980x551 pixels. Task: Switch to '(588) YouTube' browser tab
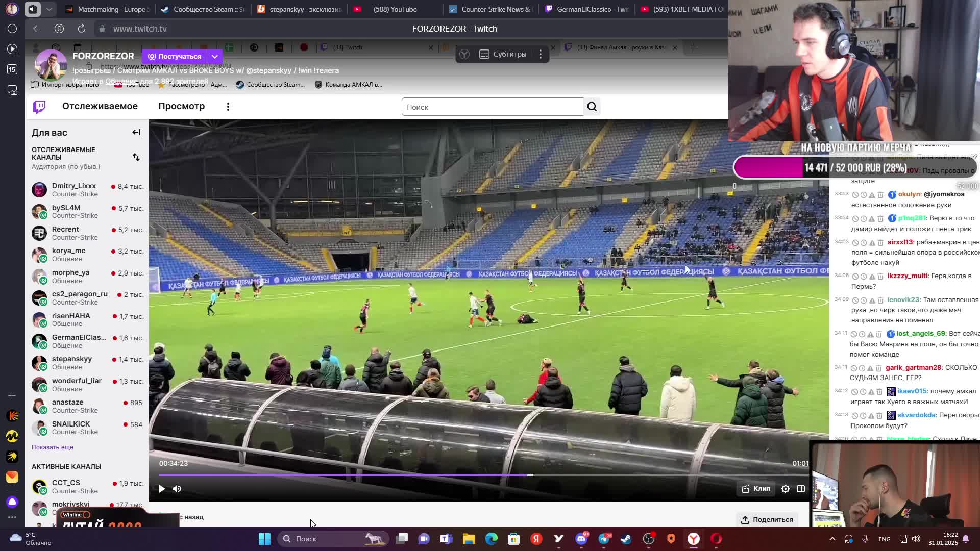coord(395,9)
